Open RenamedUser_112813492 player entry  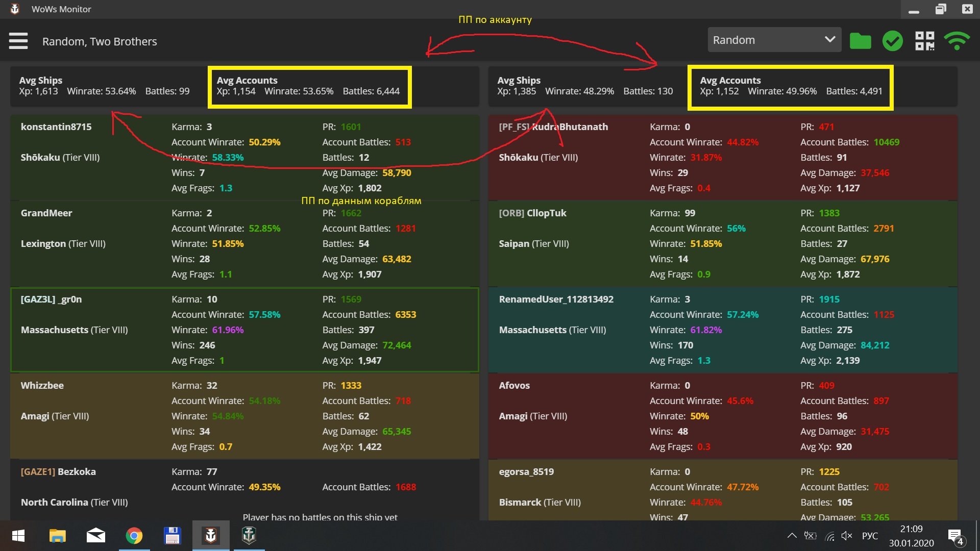tap(556, 299)
